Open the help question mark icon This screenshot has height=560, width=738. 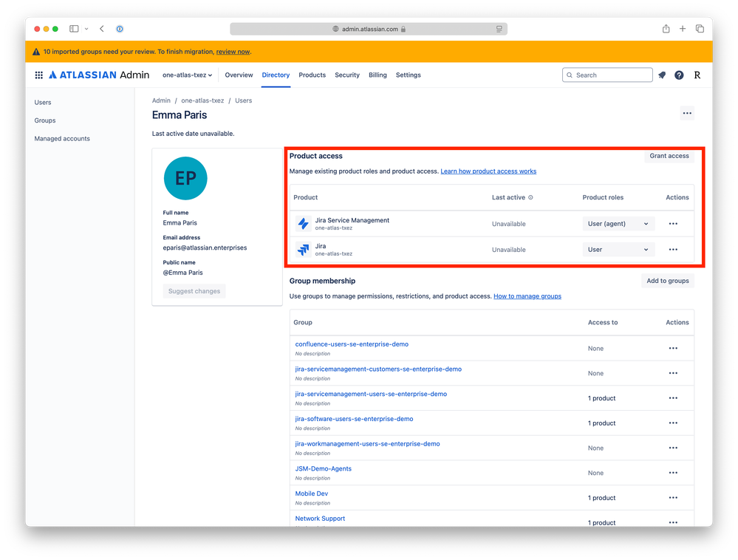coord(679,75)
